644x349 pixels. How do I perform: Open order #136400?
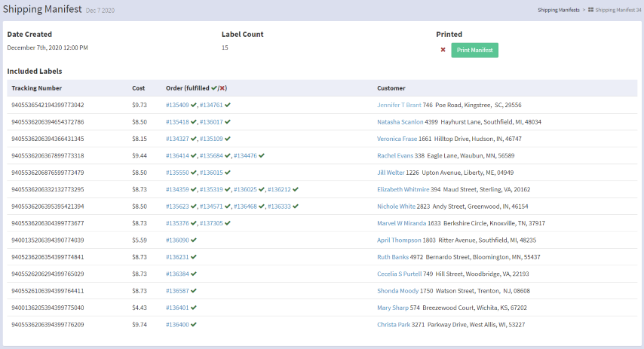(177, 324)
